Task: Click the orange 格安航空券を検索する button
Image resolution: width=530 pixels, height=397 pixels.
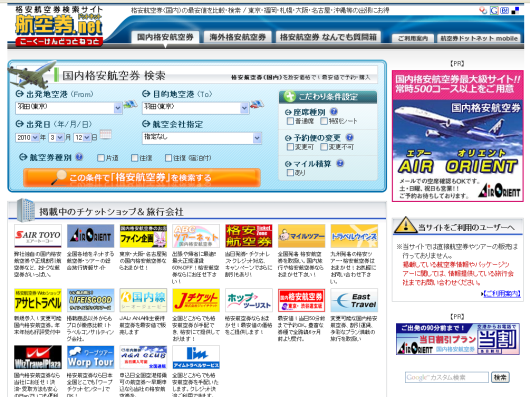Action: pyautogui.click(x=142, y=178)
